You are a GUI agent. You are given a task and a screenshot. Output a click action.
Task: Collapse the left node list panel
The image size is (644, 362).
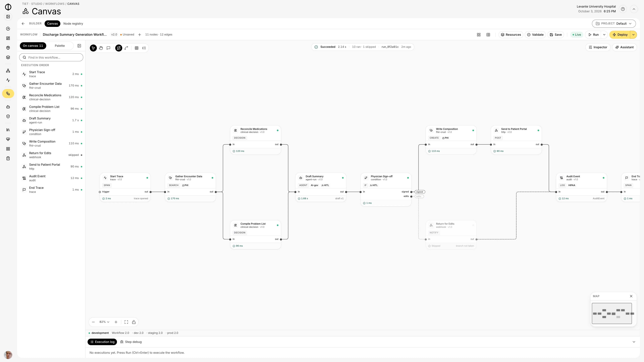click(x=79, y=46)
